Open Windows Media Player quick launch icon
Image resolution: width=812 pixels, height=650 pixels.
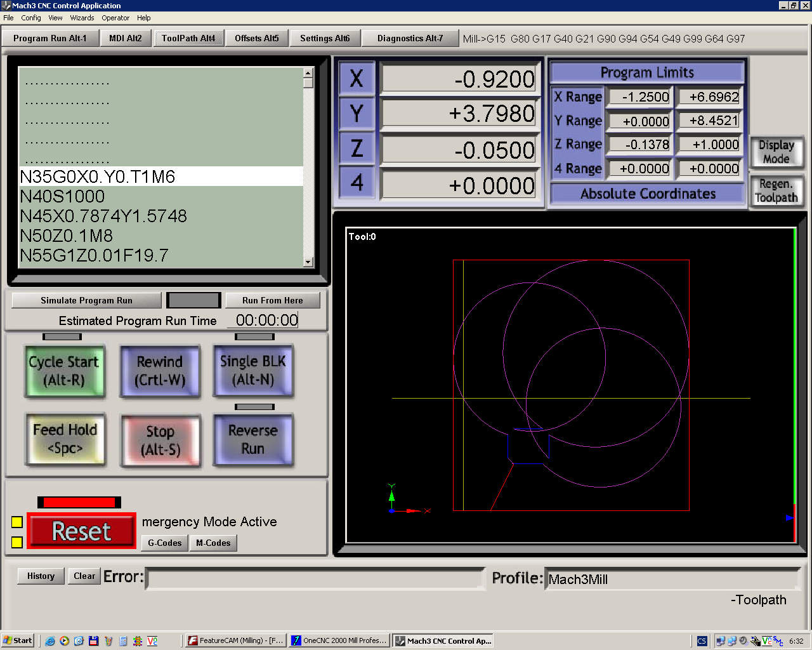pos(65,640)
